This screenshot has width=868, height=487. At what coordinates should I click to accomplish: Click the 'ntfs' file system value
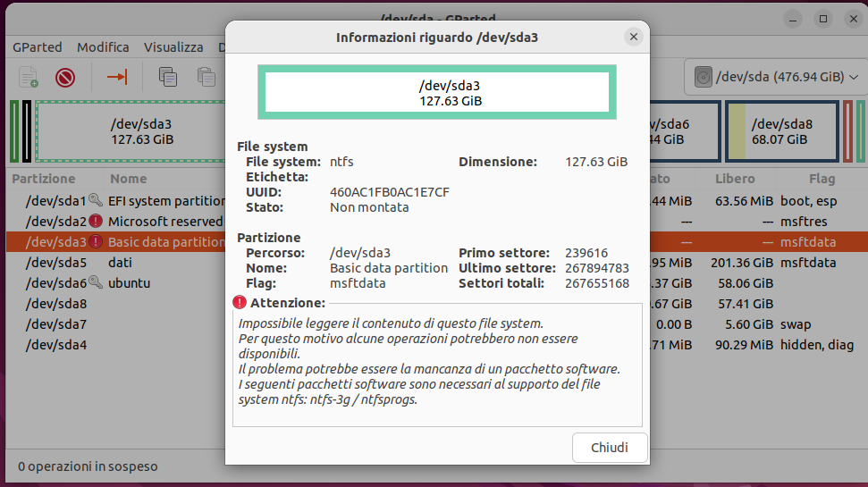341,162
